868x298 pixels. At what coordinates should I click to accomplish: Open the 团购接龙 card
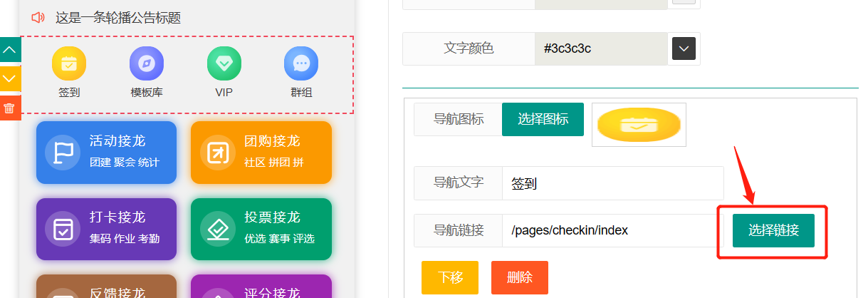click(x=261, y=153)
